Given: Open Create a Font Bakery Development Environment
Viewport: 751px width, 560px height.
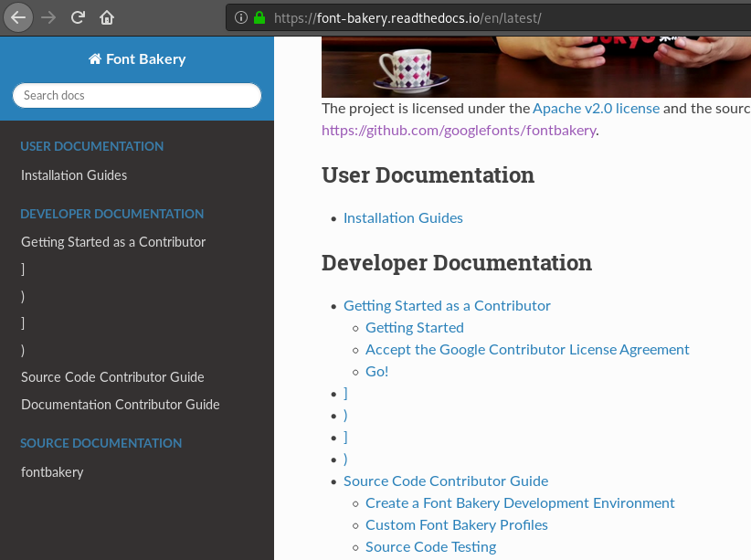Looking at the screenshot, I should (520, 502).
